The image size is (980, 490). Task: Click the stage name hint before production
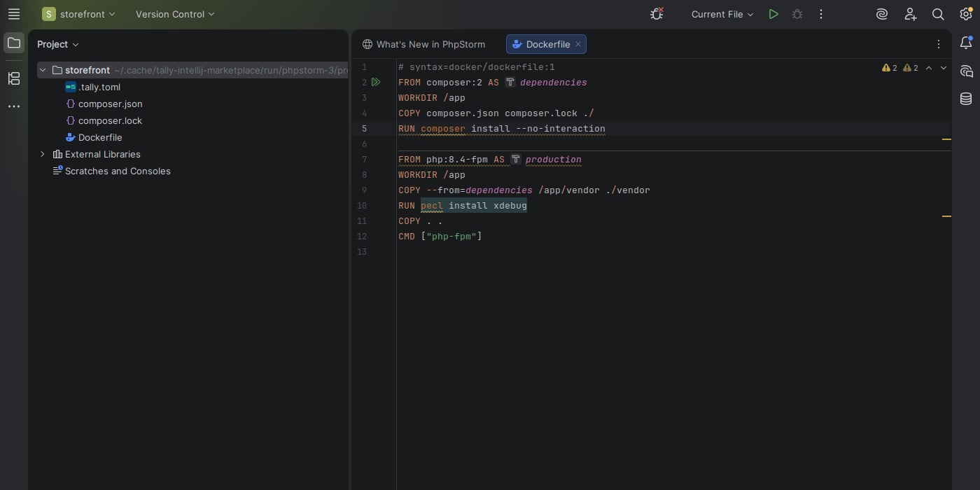point(516,159)
